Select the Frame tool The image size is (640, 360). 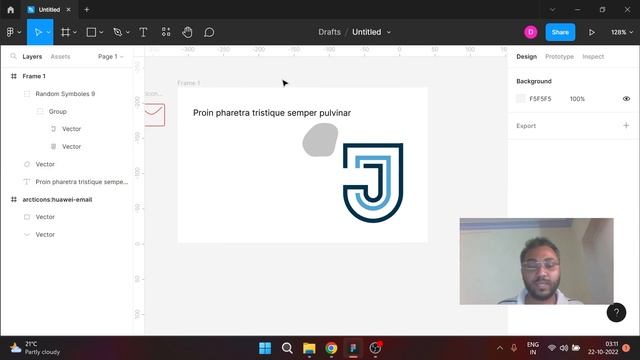point(65,32)
